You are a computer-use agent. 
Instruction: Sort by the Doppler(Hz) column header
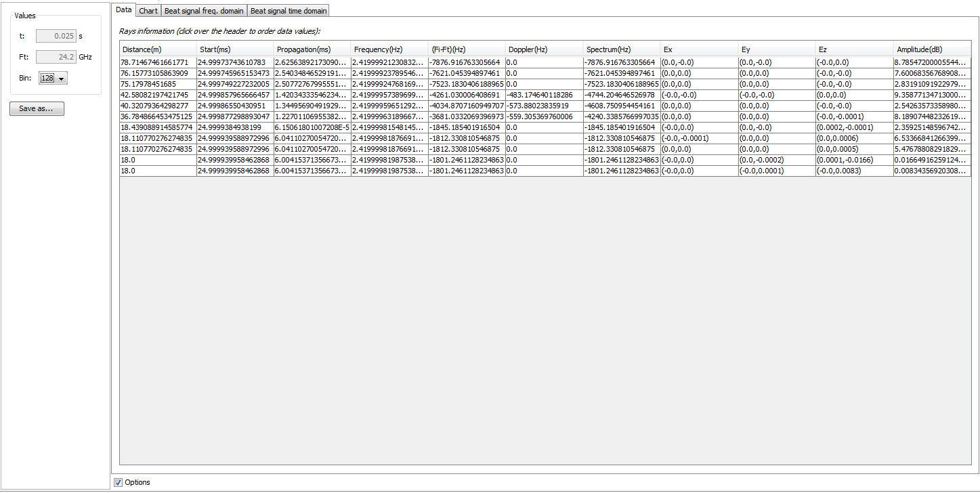544,49
